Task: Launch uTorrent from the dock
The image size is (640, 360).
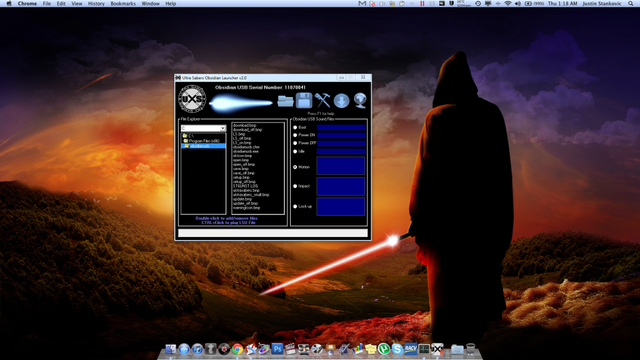Action: point(384,349)
